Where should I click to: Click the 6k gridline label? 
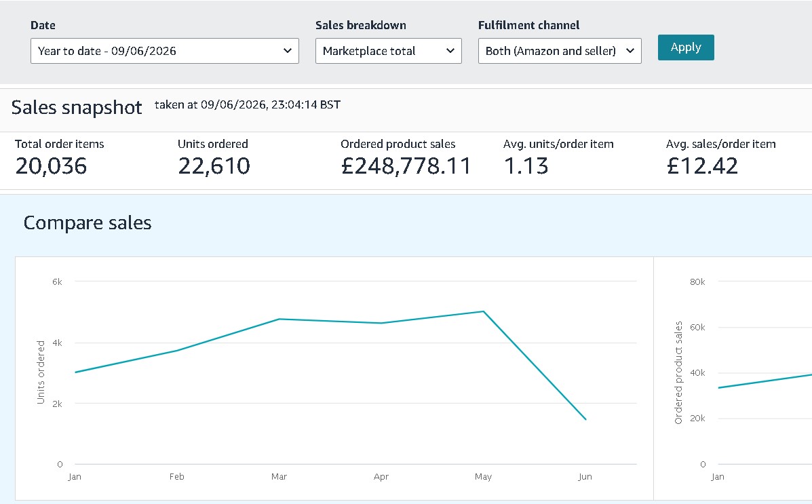tap(57, 282)
